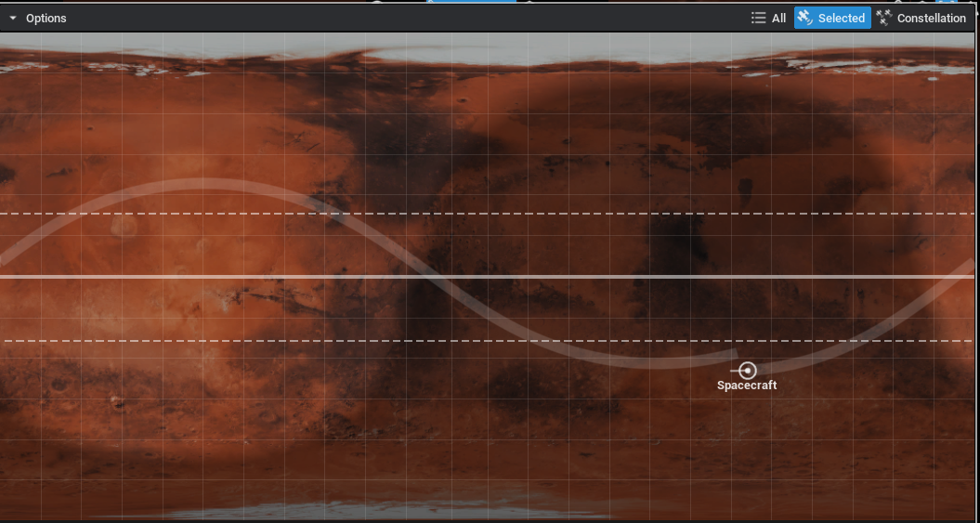
Task: Click the Spacecraft position marker icon
Action: pyautogui.click(x=747, y=371)
